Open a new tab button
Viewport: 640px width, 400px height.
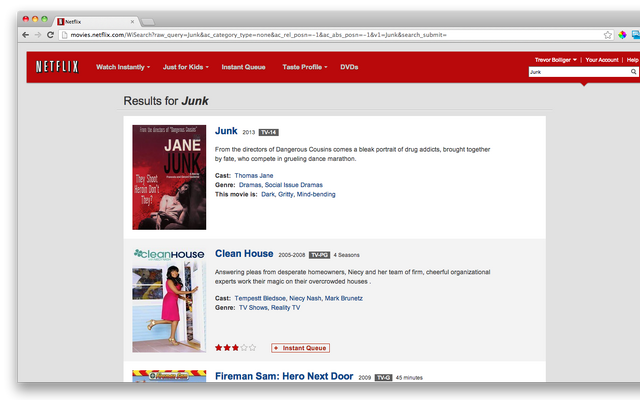pyautogui.click(x=148, y=22)
